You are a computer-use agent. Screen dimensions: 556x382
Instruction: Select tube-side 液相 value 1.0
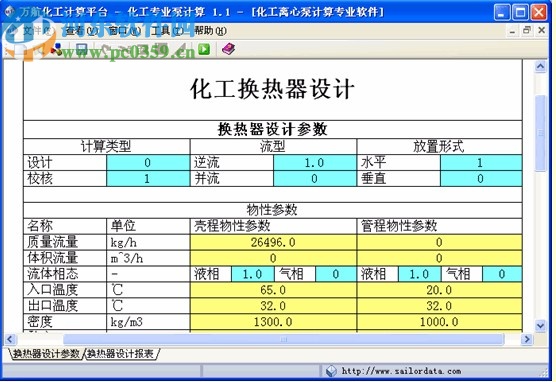419,274
